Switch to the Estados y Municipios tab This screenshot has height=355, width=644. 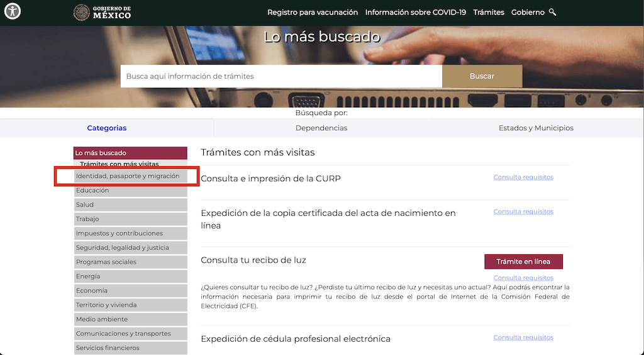point(536,128)
